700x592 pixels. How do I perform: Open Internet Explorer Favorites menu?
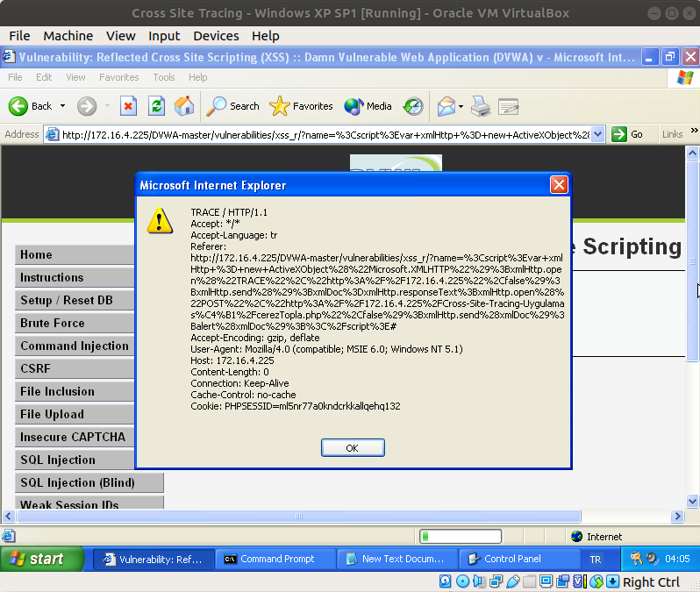click(x=118, y=77)
